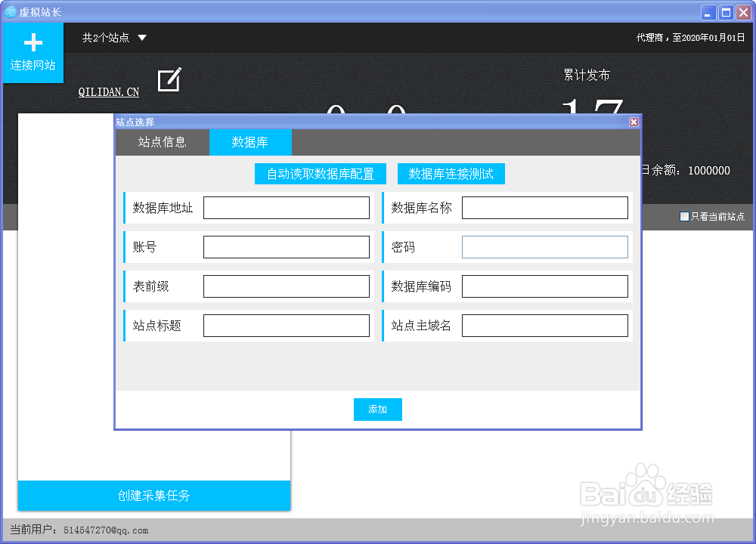Close the 虚拟站长 main window
Viewport: 756px width, 544px height.
(743, 12)
